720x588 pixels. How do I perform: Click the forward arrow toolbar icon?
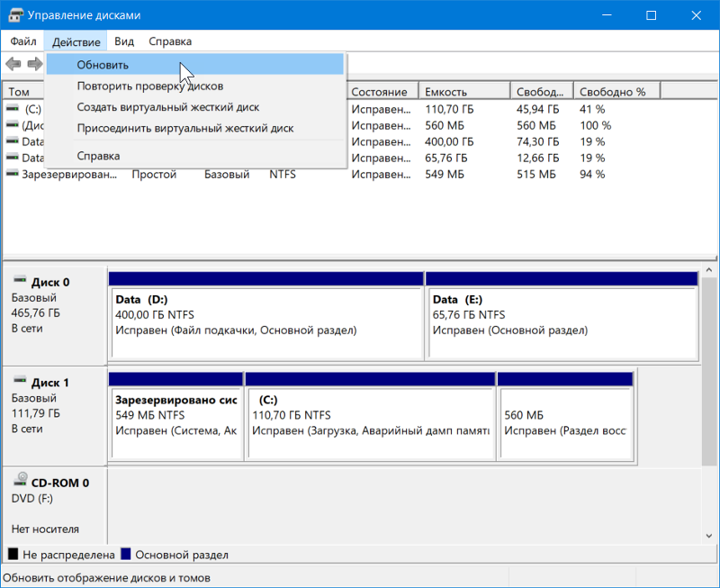pyautogui.click(x=35, y=63)
